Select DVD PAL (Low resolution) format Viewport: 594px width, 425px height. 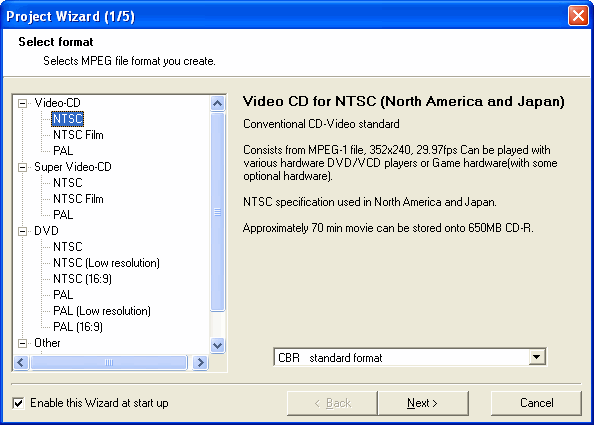point(102,311)
